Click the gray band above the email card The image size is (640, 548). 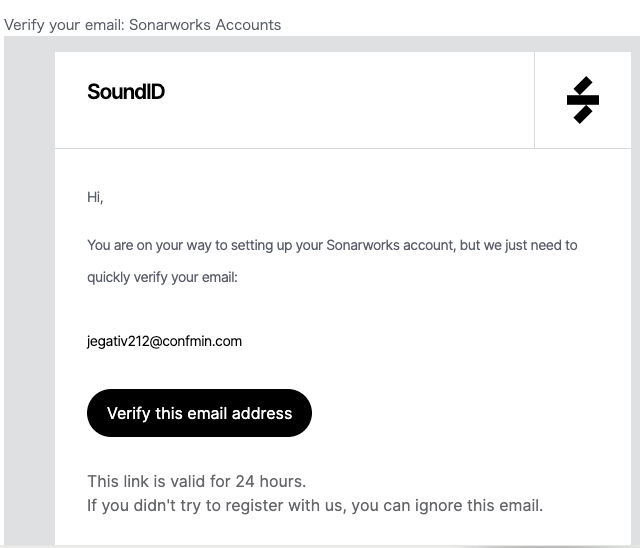(x=322, y=44)
